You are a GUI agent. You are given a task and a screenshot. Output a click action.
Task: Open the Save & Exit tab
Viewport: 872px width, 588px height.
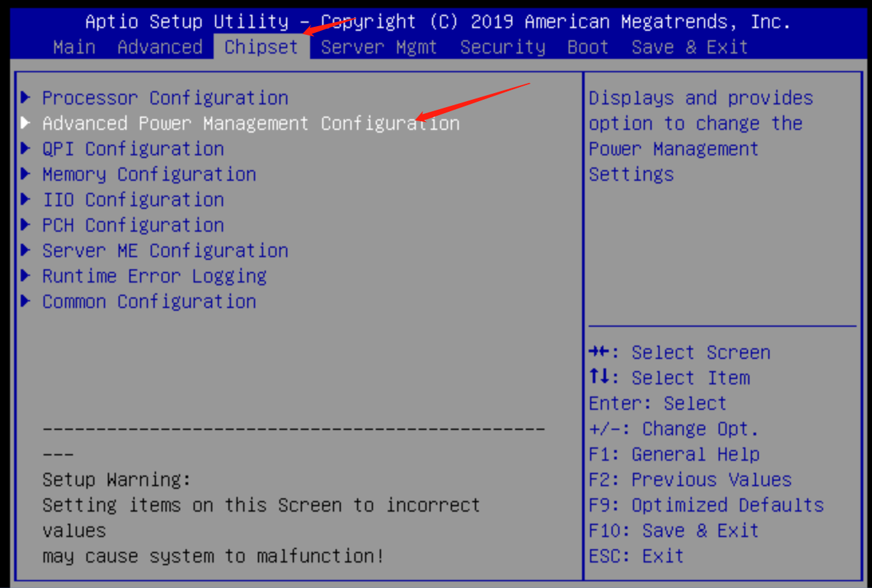point(689,48)
